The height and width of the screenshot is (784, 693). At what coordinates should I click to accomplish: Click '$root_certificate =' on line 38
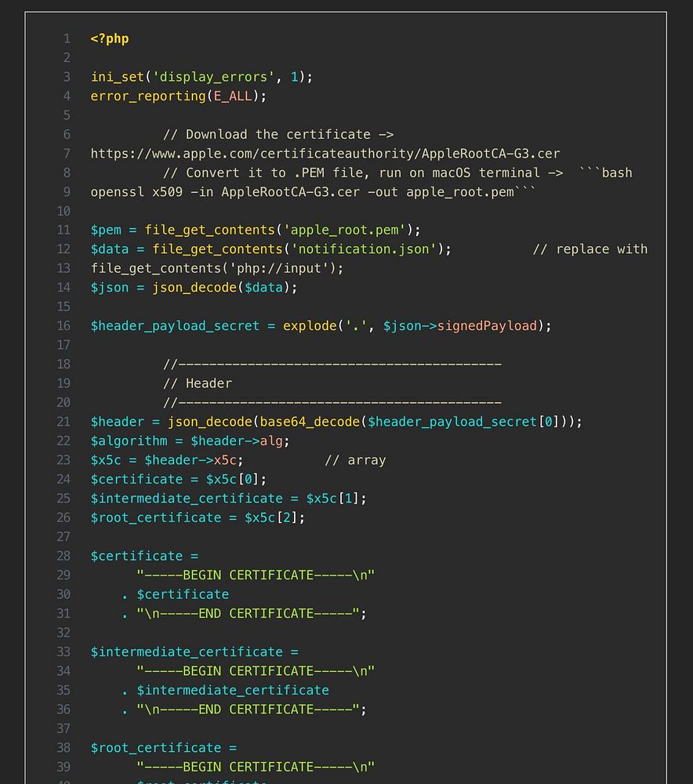164,748
